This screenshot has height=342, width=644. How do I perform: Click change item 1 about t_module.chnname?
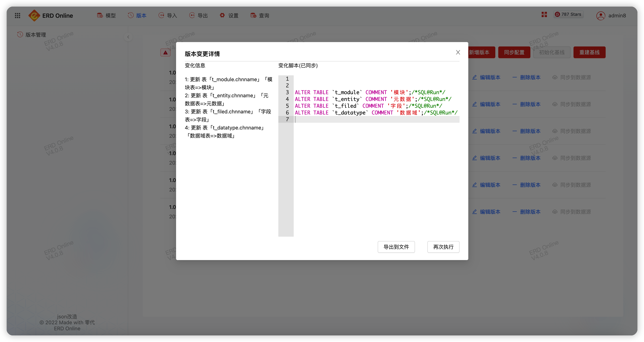(229, 83)
